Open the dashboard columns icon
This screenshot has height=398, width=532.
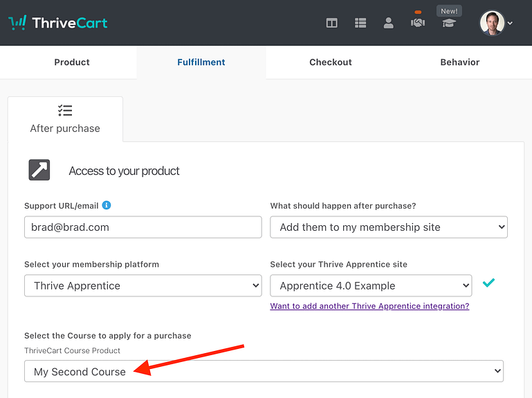click(332, 23)
